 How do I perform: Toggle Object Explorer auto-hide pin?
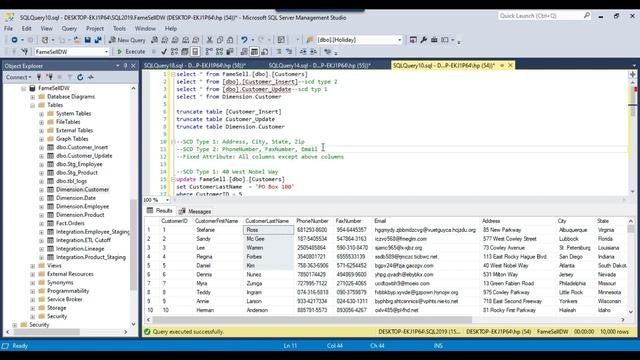[x=125, y=66]
